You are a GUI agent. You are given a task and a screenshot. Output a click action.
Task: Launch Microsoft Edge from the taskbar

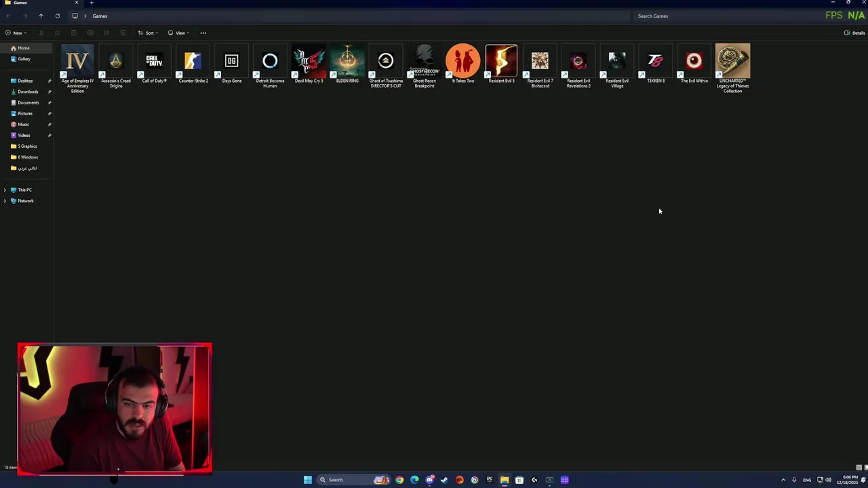coord(414,480)
